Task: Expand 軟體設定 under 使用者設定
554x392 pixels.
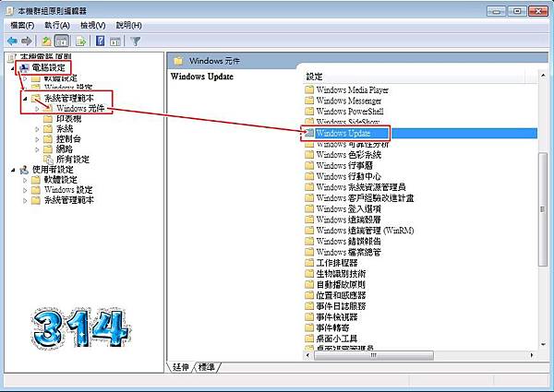Action: 25,180
